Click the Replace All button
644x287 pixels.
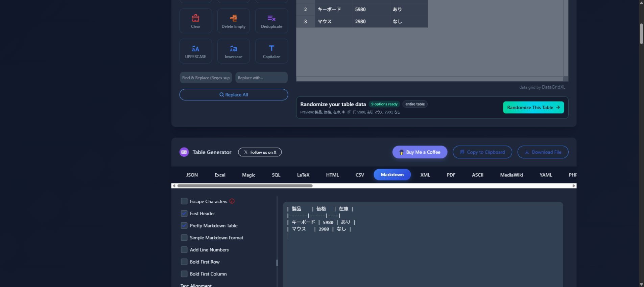[234, 95]
